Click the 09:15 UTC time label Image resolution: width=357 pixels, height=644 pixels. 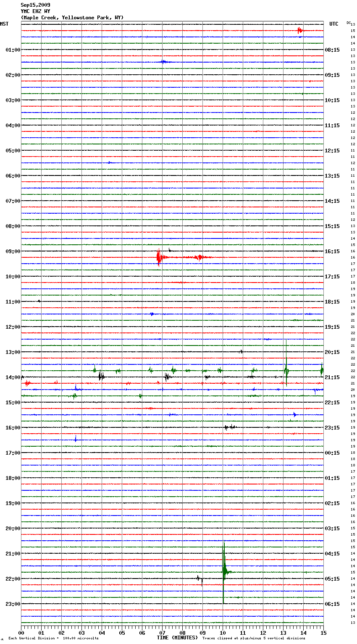pos(332,75)
